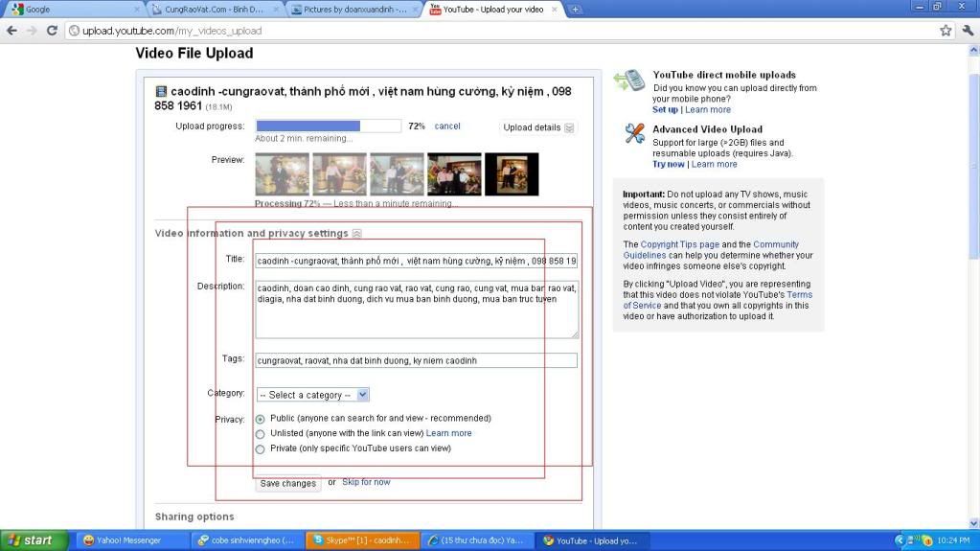Click the browser forward arrow

pyautogui.click(x=32, y=31)
